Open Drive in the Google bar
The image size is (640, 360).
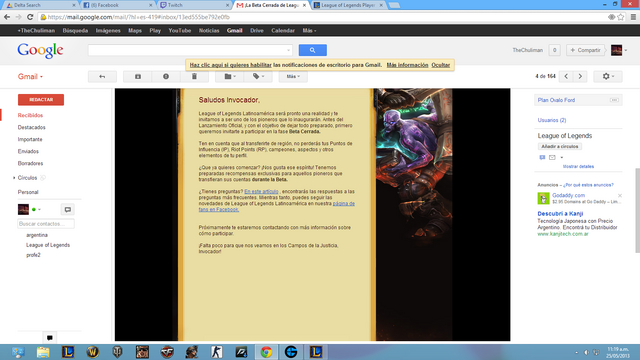tap(257, 31)
